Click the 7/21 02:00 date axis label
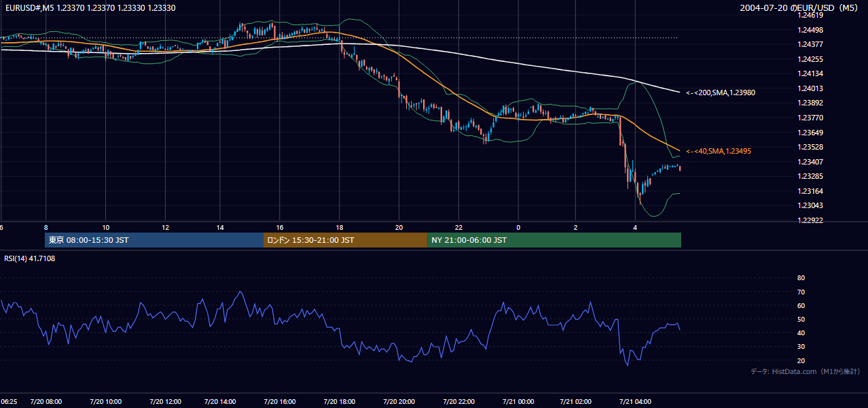This screenshot has height=408, width=868. tap(575, 402)
